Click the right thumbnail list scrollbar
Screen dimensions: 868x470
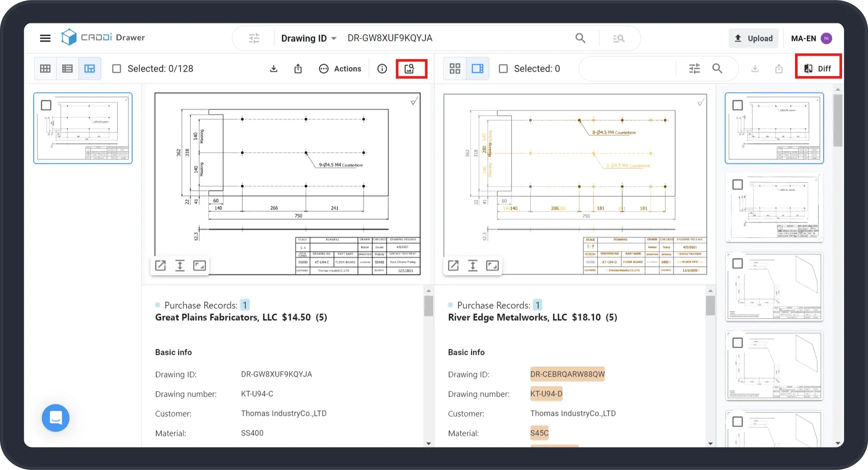click(838, 120)
